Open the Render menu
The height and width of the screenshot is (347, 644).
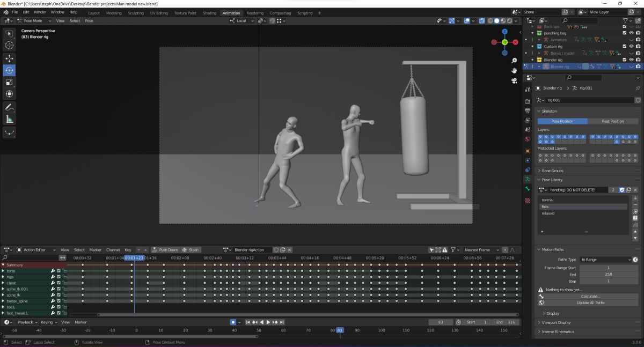(40, 12)
